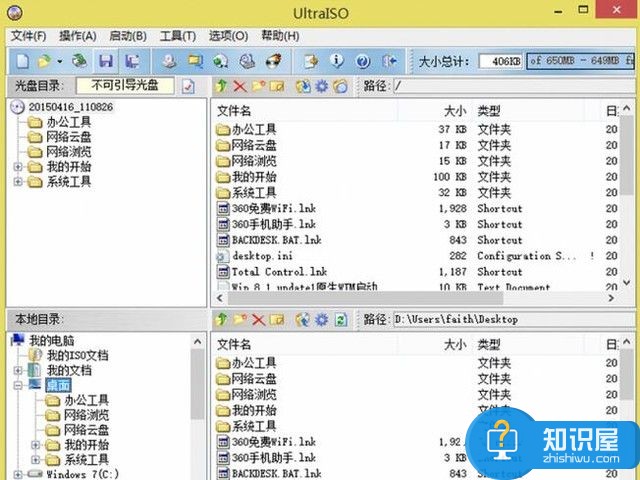Click the disc properties icon beside 不可引导光盘
Screen dimensions: 640x480
click(188, 86)
